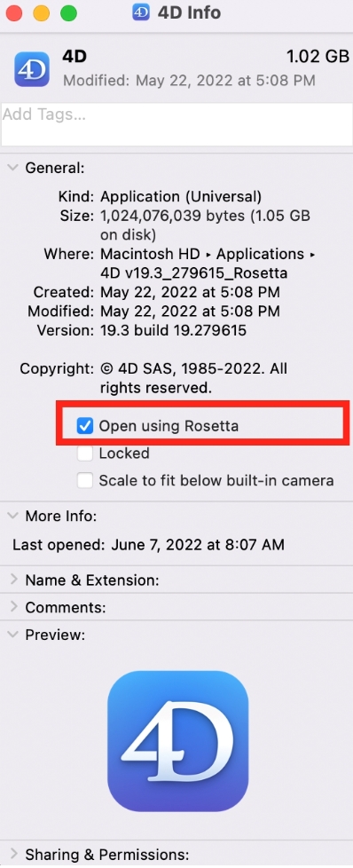Click the red close window button
The height and width of the screenshot is (868, 353).
tap(14, 13)
